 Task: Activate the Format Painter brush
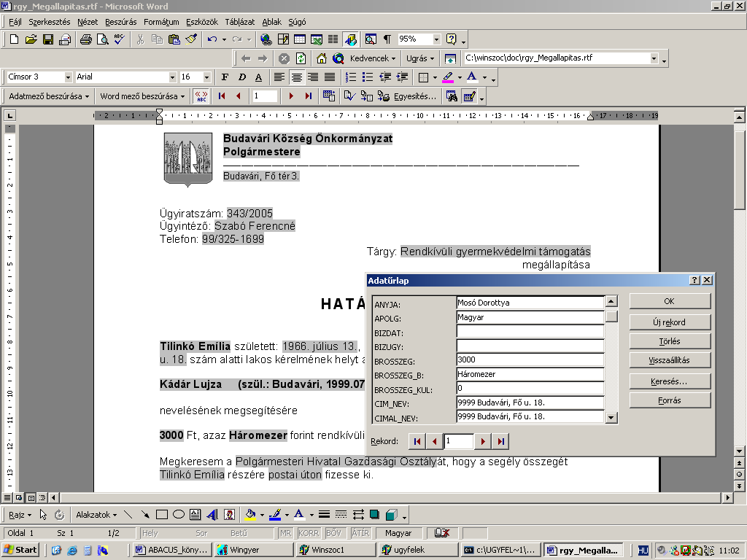192,39
